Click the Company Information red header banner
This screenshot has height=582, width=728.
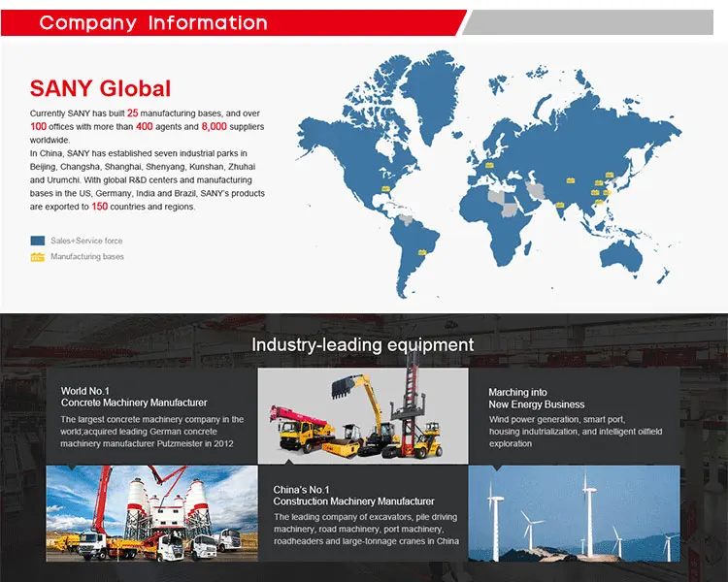233,22
